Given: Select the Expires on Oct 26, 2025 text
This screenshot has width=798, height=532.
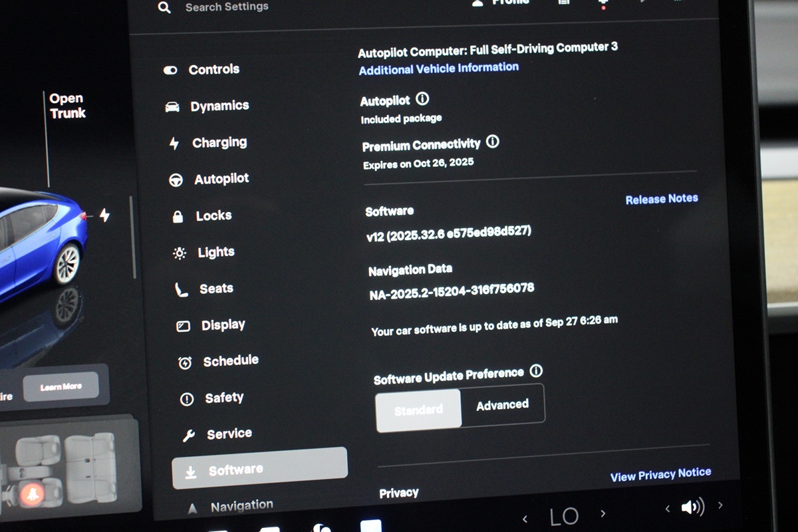Looking at the screenshot, I should click(x=418, y=163).
